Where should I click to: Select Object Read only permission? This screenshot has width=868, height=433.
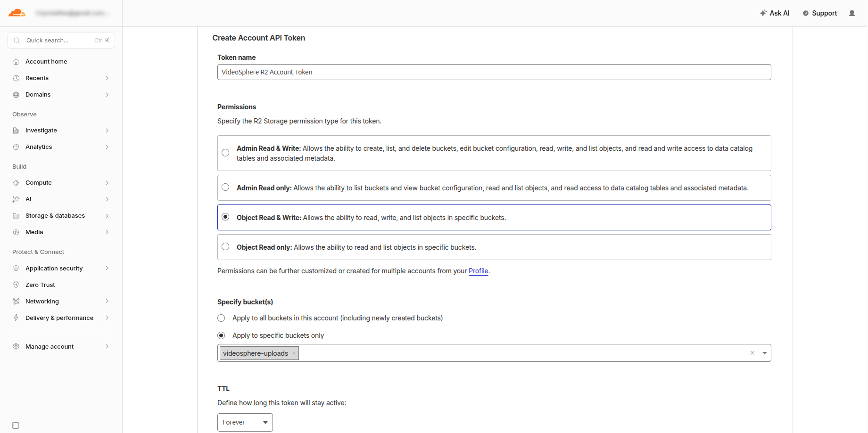click(x=225, y=246)
